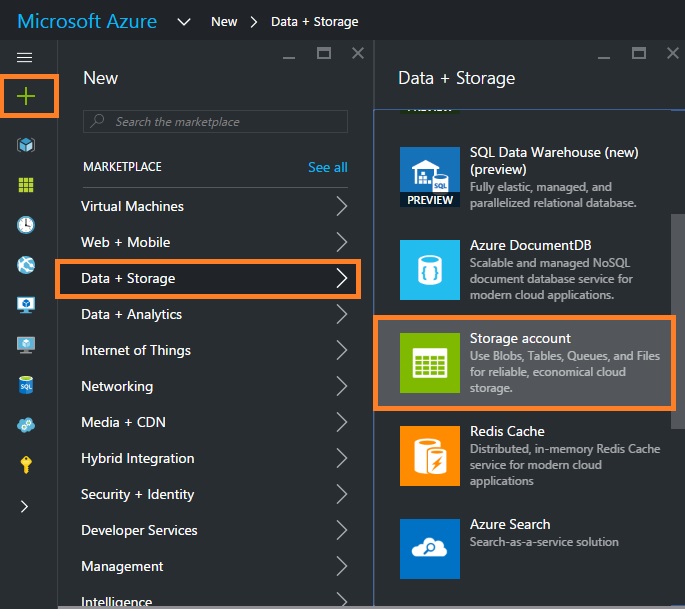Screen dimensions: 685x609
Task: Click the New breadcrumb in header
Action: pyautogui.click(x=224, y=21)
